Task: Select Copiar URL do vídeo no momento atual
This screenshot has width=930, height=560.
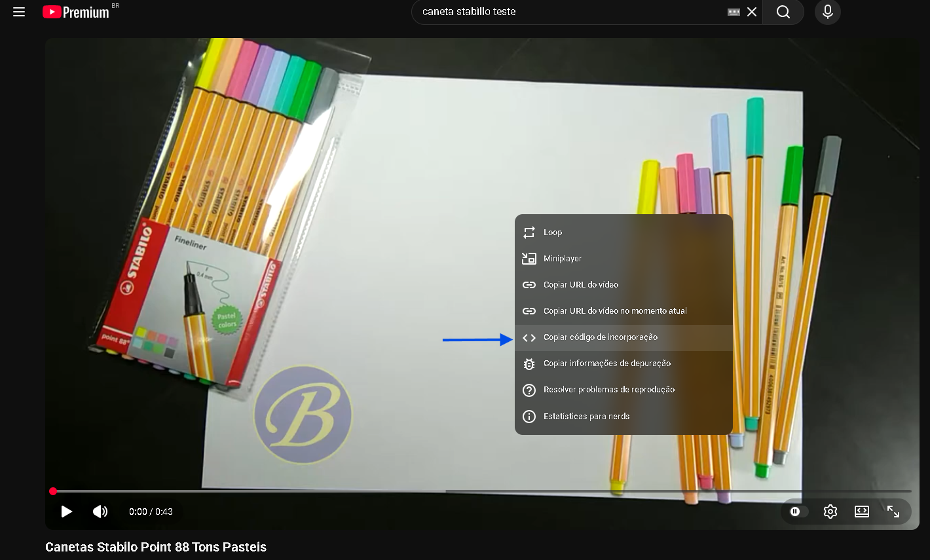Action: [x=623, y=311]
